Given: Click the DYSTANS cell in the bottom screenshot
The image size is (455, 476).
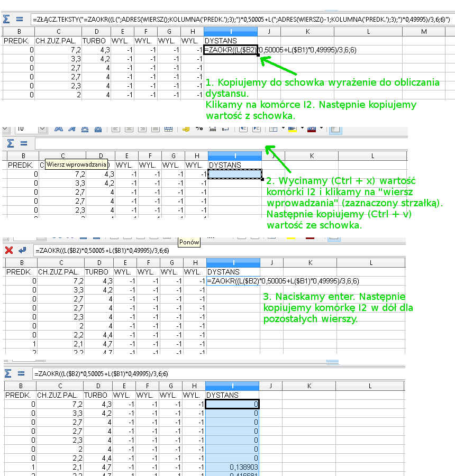Looking at the screenshot, I should (232, 395).
